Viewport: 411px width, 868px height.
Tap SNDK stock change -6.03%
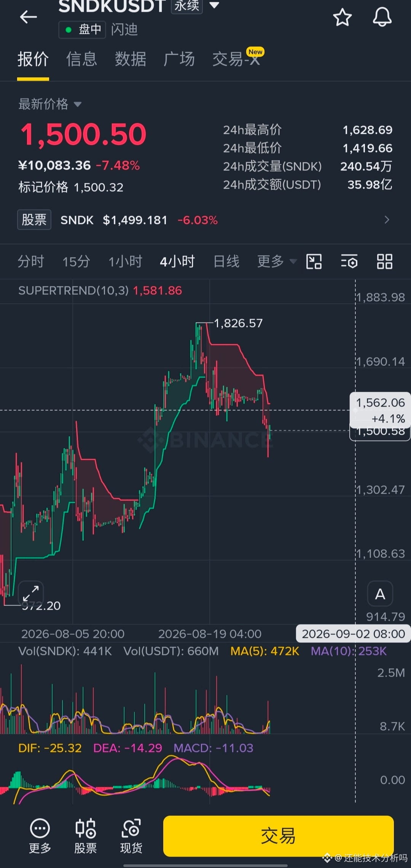[198, 220]
